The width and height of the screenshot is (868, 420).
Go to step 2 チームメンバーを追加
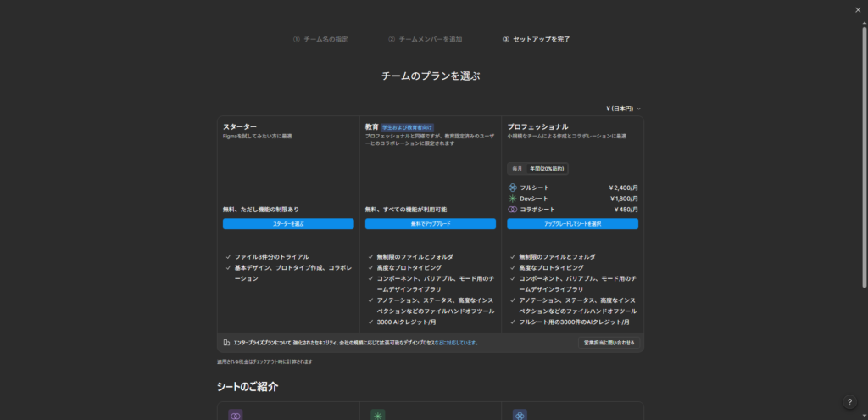pyautogui.click(x=426, y=39)
